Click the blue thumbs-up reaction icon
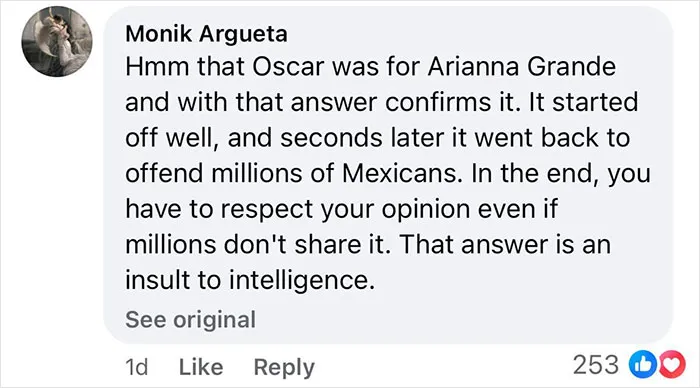The width and height of the screenshot is (700, 388). pyautogui.click(x=640, y=365)
